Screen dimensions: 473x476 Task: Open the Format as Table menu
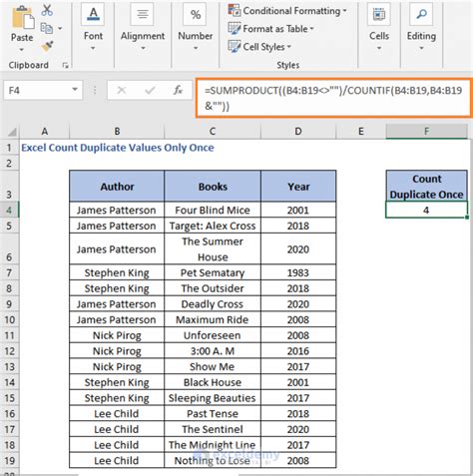pyautogui.click(x=271, y=29)
